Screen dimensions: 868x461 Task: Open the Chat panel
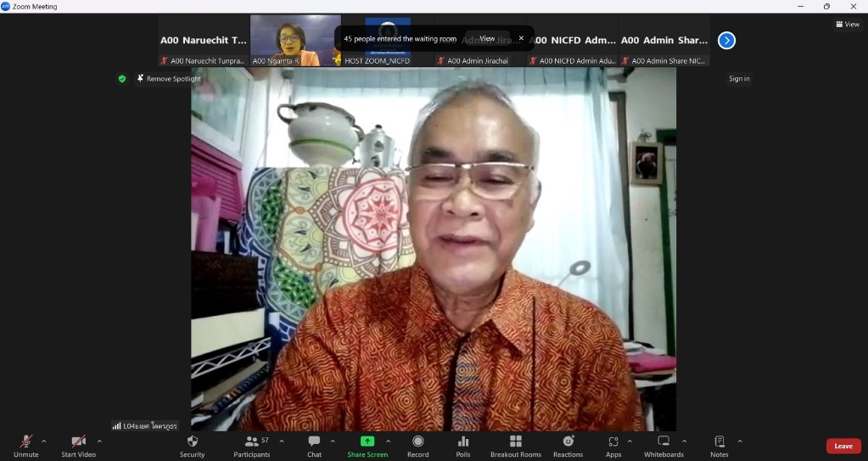[x=315, y=446]
